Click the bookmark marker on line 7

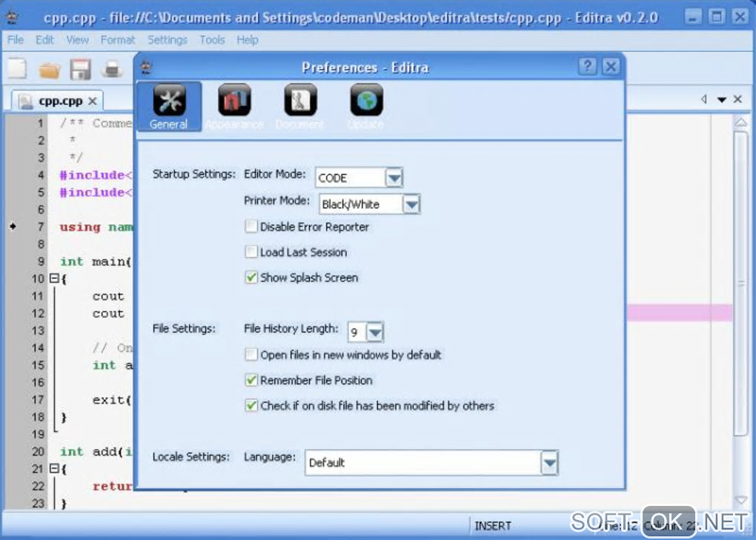(13, 226)
